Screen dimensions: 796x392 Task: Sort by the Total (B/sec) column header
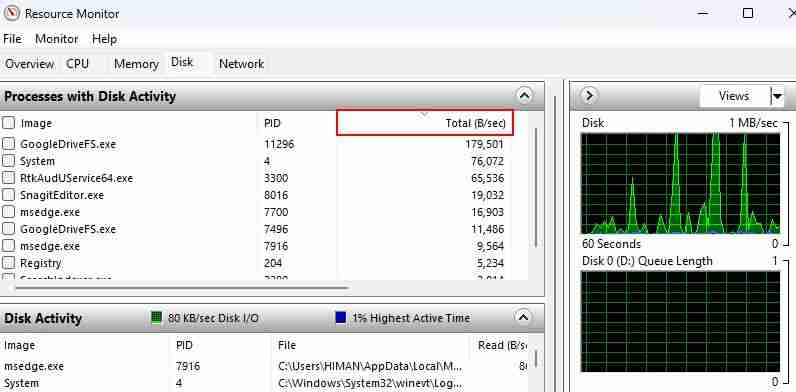coord(425,123)
